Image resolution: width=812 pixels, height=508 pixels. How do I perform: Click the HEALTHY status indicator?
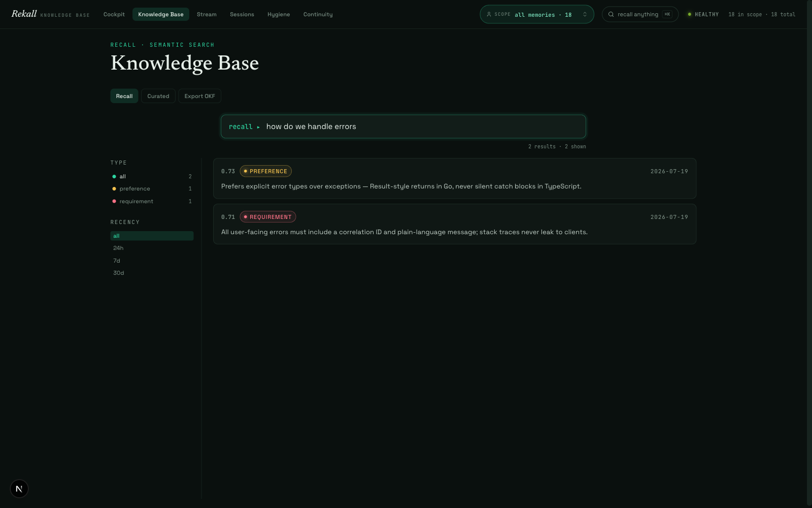[703, 14]
